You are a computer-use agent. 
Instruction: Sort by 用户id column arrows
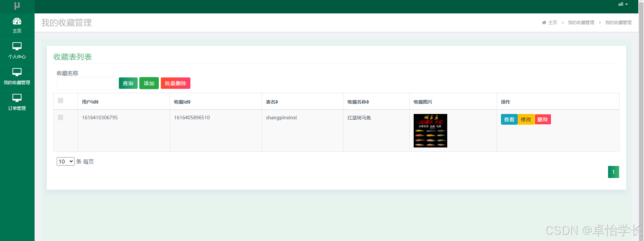click(97, 102)
